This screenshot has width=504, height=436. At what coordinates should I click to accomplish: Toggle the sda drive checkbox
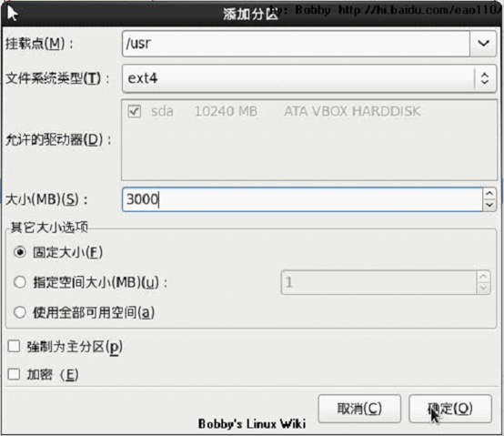click(x=134, y=112)
